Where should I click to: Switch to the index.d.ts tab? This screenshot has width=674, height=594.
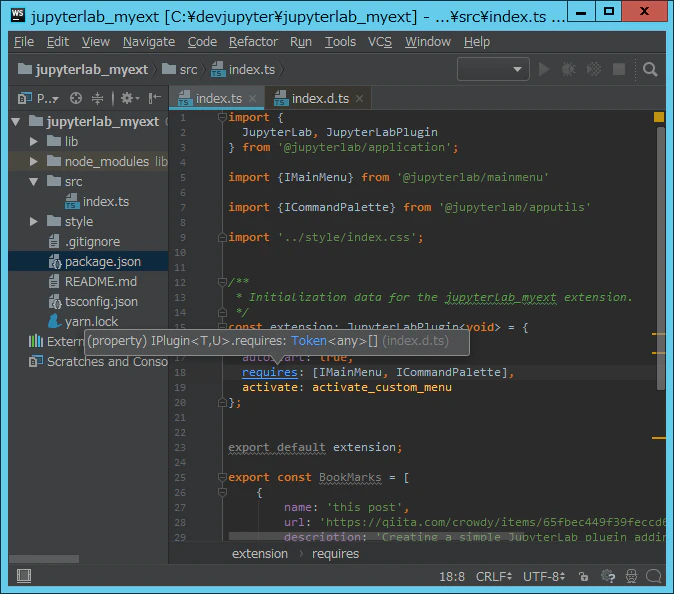(x=320, y=99)
